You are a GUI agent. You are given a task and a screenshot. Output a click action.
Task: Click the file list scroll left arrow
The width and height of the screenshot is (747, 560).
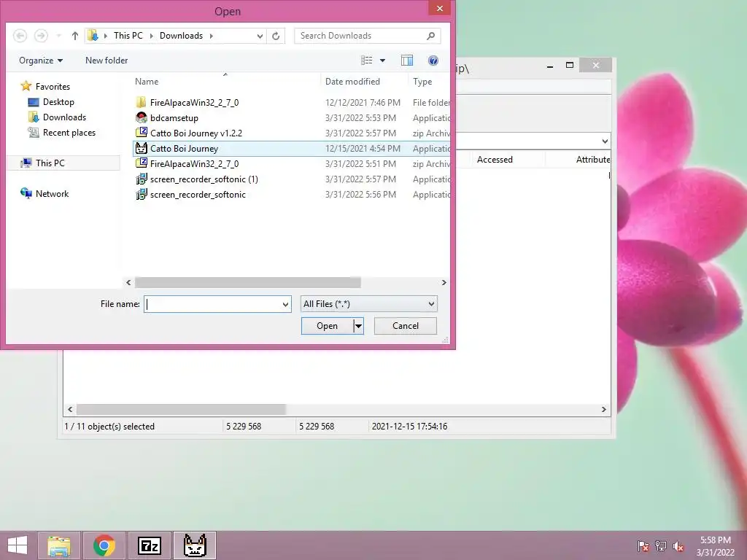[x=128, y=282]
